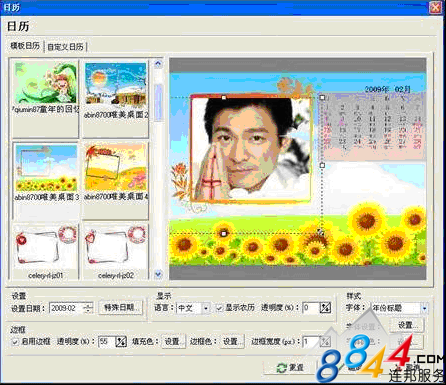Click the selection's bottom-right corner handle
The width and height of the screenshot is (446, 385).
coord(321,233)
